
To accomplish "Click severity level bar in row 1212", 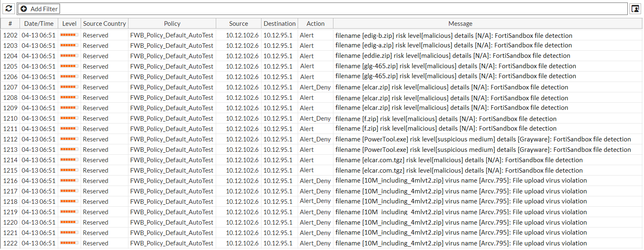I will pos(69,139).
